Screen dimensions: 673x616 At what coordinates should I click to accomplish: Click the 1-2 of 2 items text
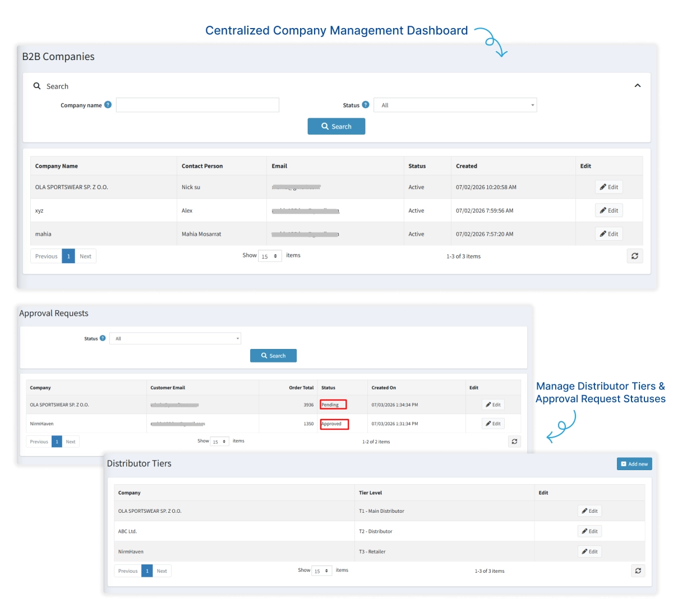point(376,442)
